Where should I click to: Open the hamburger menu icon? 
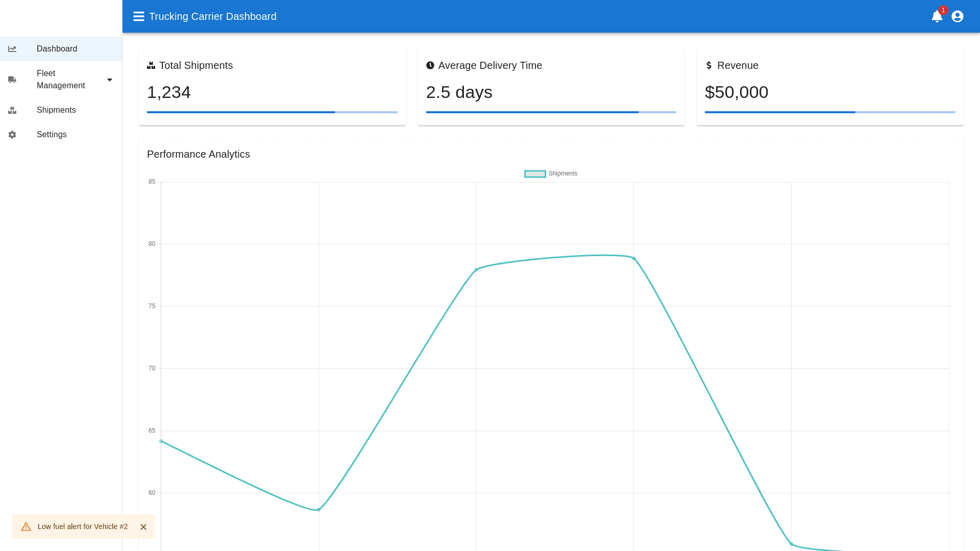138,16
